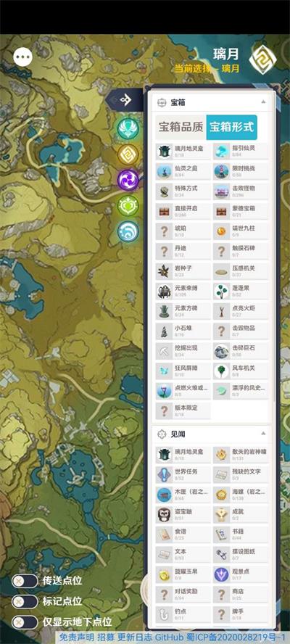Select the Electro element region icon
Image resolution: width=290 pixels, height=644 pixels.
click(x=128, y=180)
